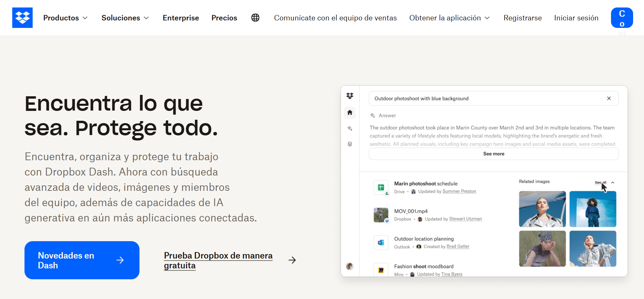The width and height of the screenshot is (644, 299).
Task: Follow the Prueba Dropbox de manera gratuita link
Action: point(218,260)
